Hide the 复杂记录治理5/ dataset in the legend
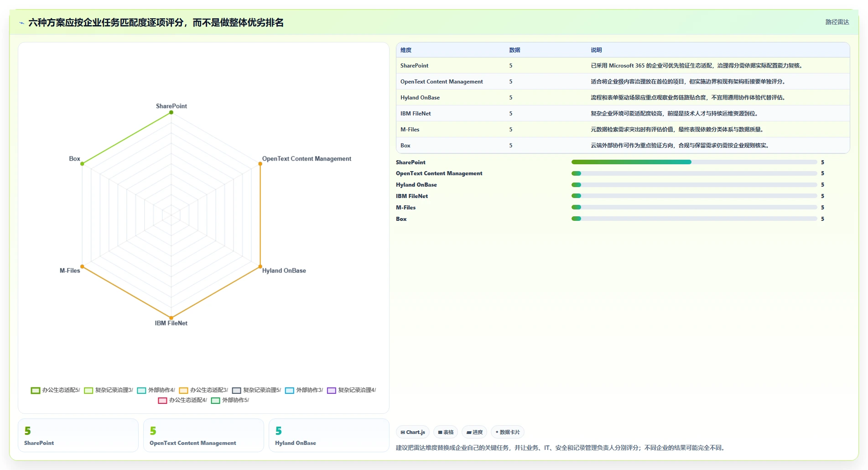The image size is (868, 470). click(x=256, y=390)
